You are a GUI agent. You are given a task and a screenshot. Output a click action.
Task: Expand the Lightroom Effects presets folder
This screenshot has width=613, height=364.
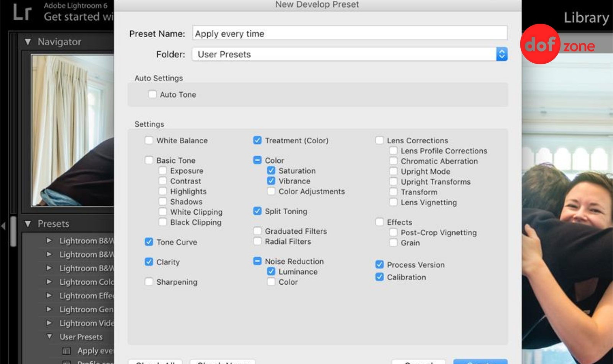pos(49,295)
